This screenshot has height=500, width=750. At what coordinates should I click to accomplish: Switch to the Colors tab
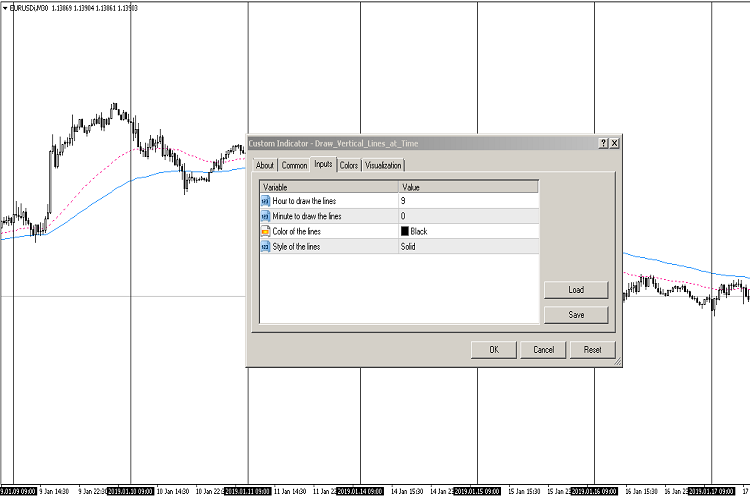pyautogui.click(x=349, y=166)
